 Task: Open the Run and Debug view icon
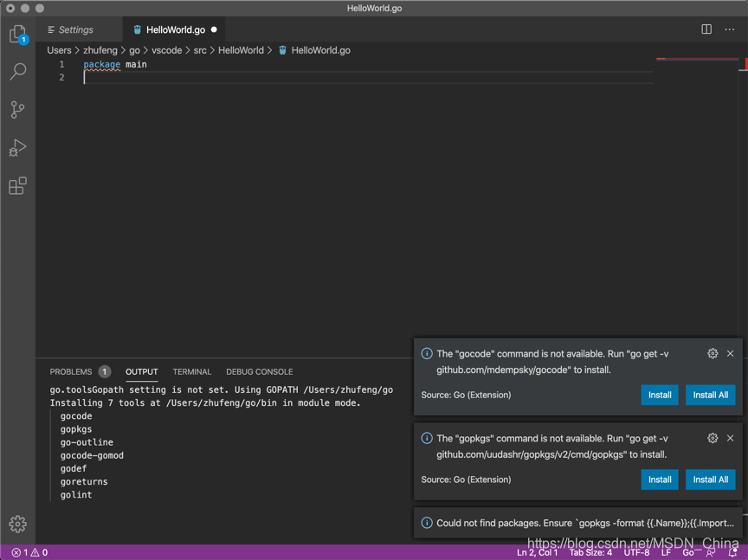tap(17, 148)
